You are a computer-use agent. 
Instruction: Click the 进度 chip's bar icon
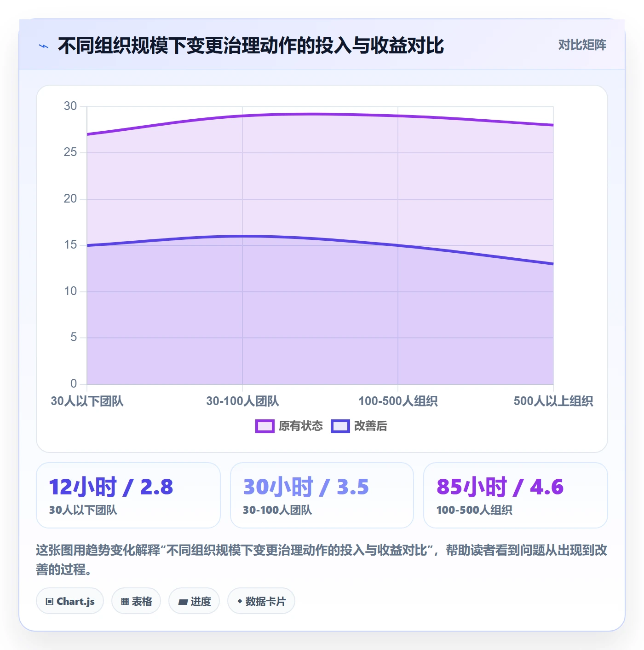183,602
